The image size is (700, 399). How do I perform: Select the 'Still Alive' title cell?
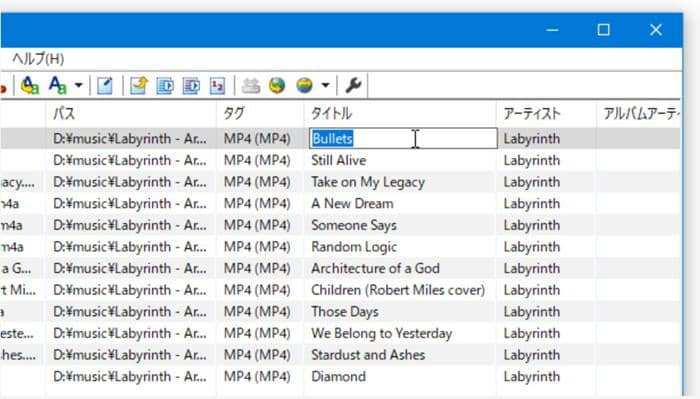coord(338,160)
